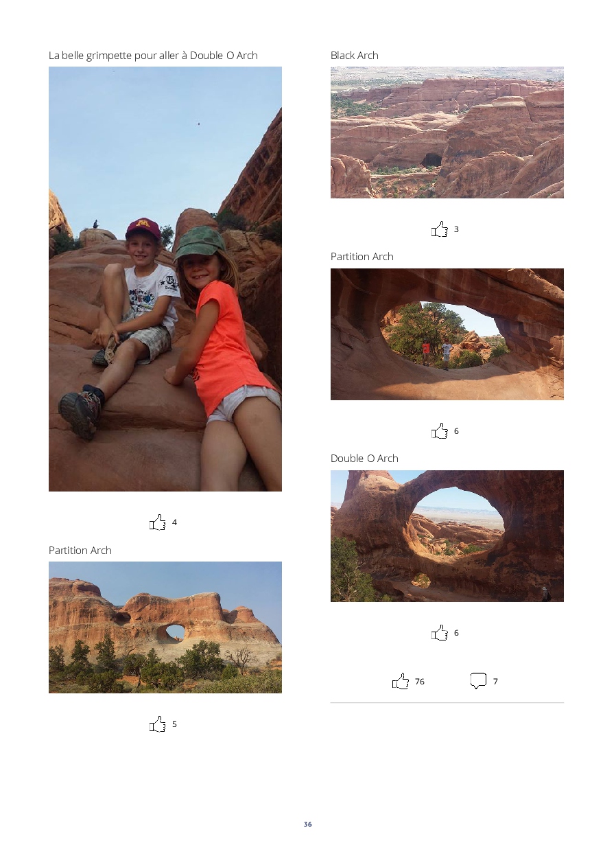Click the 76 likes count
The height and width of the screenshot is (843, 616).
420,682
